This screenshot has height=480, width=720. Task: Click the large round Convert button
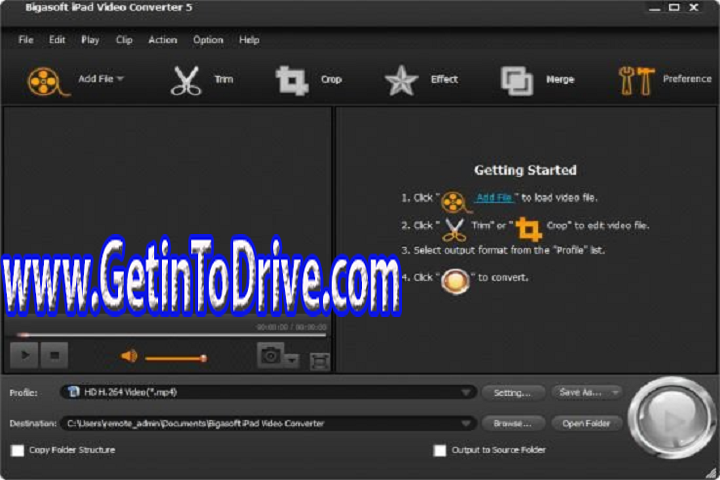pyautogui.click(x=672, y=418)
